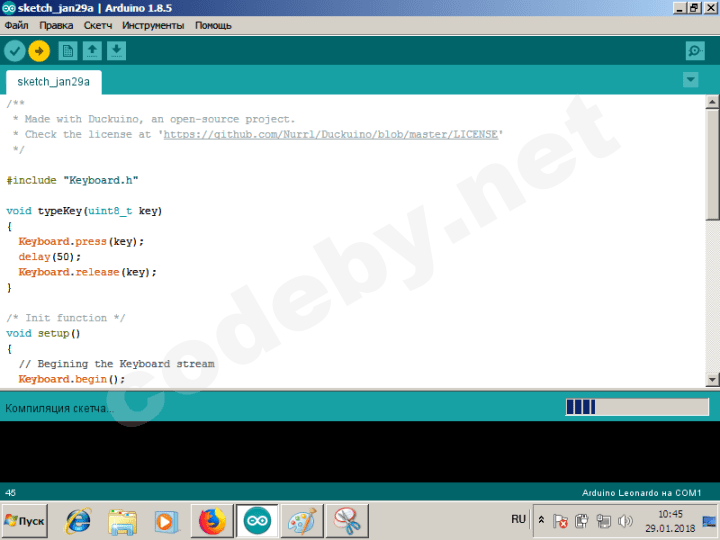Open the Инструменты menu

click(x=153, y=26)
